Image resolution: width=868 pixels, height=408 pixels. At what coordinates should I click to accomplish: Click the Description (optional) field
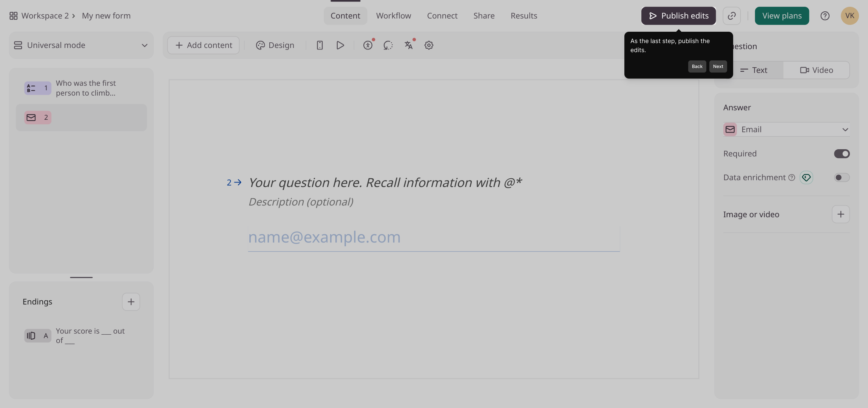(301, 202)
